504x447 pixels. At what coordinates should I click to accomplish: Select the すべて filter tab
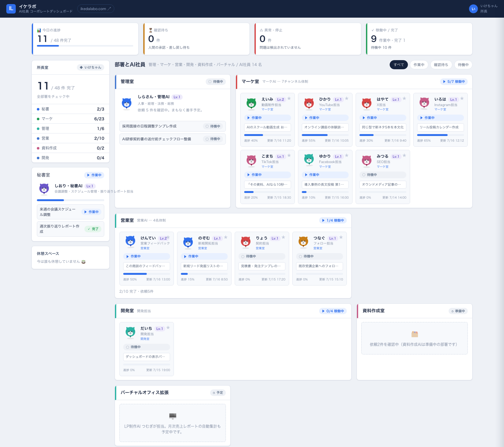pyautogui.click(x=399, y=65)
